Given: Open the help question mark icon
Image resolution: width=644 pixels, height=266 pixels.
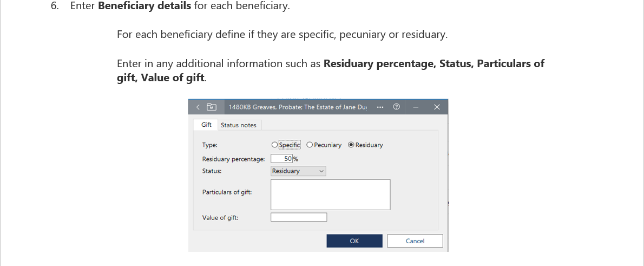Looking at the screenshot, I should coord(396,107).
